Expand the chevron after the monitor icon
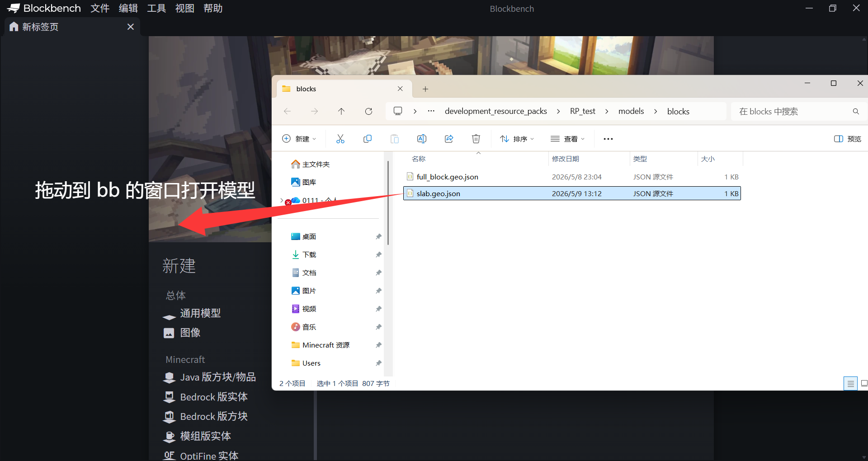The image size is (868, 461). pyautogui.click(x=415, y=111)
